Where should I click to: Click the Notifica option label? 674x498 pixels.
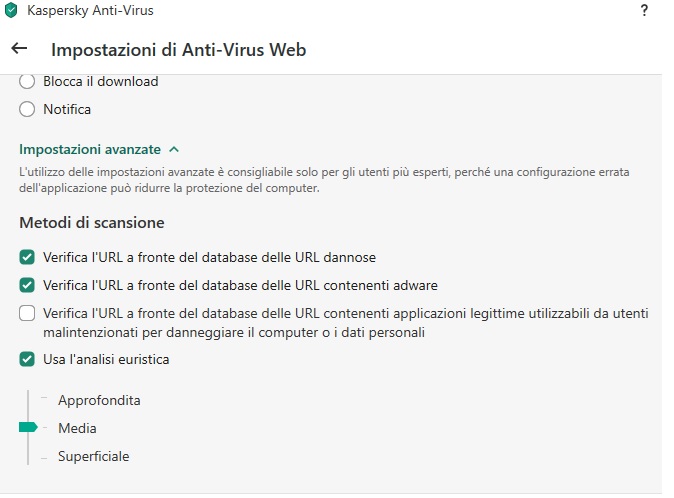[x=67, y=109]
